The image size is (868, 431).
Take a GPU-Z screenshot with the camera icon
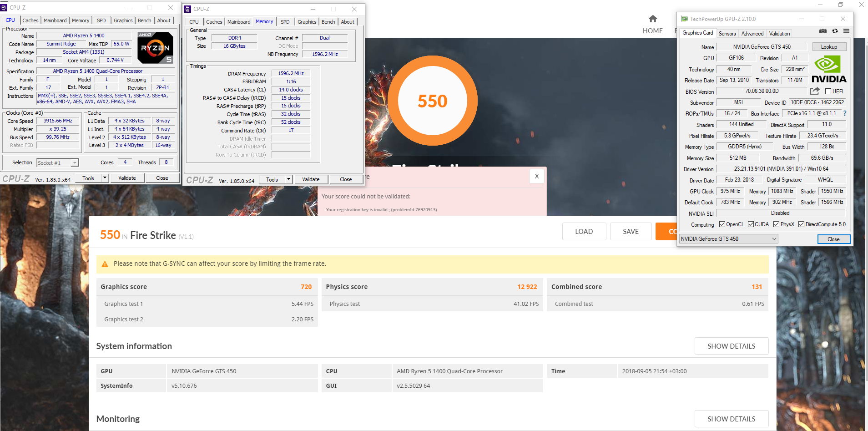(x=823, y=31)
